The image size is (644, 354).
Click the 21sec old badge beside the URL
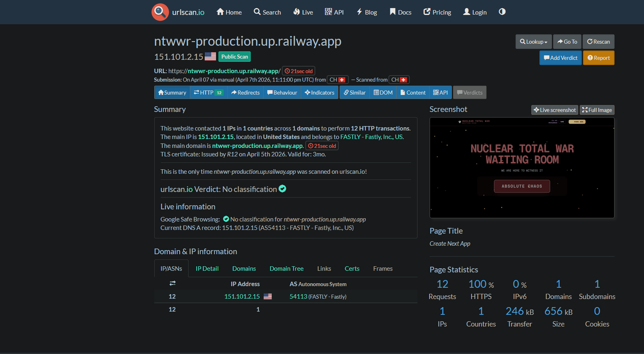(299, 71)
